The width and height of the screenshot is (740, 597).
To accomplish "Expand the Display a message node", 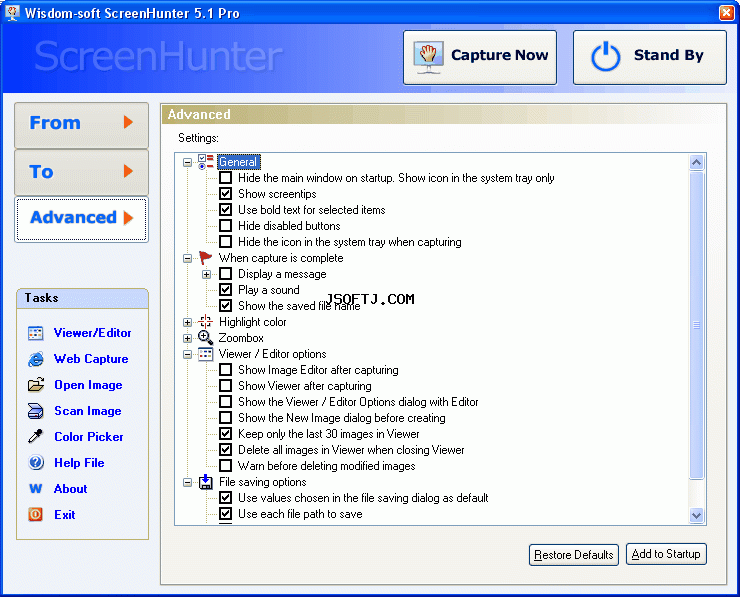I will tap(206, 274).
